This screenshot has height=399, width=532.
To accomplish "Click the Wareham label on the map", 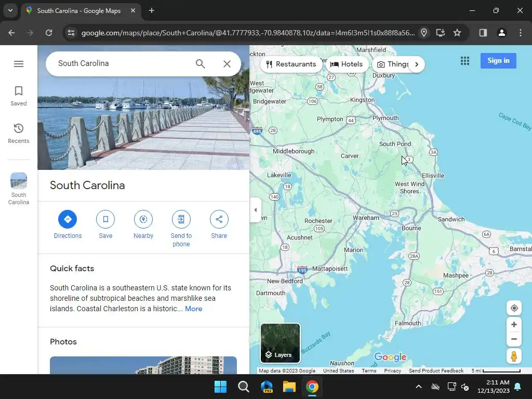I will click(366, 218).
